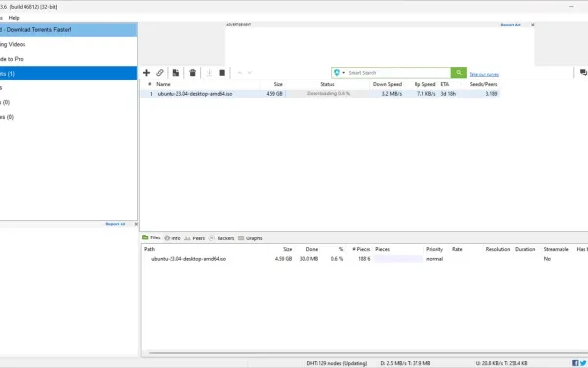Open the Help menu

(14, 18)
